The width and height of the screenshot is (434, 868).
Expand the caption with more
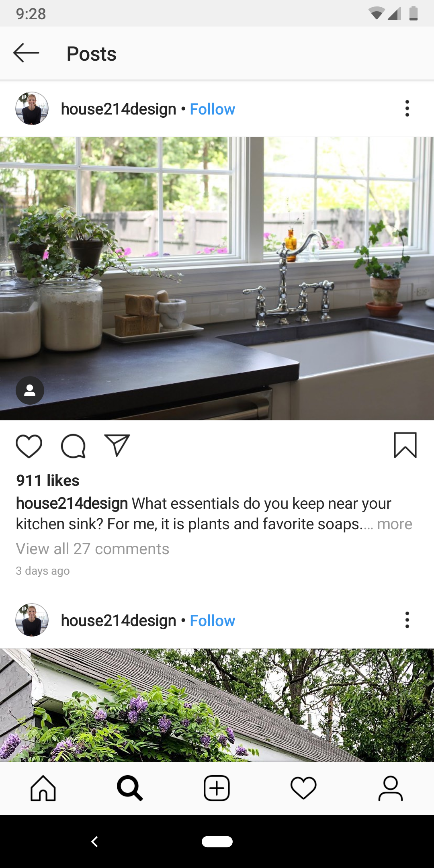coord(395,524)
